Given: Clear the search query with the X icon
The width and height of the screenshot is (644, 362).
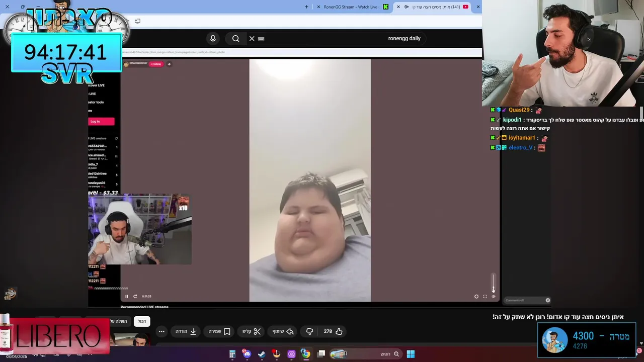Looking at the screenshot, I should pos(252,38).
